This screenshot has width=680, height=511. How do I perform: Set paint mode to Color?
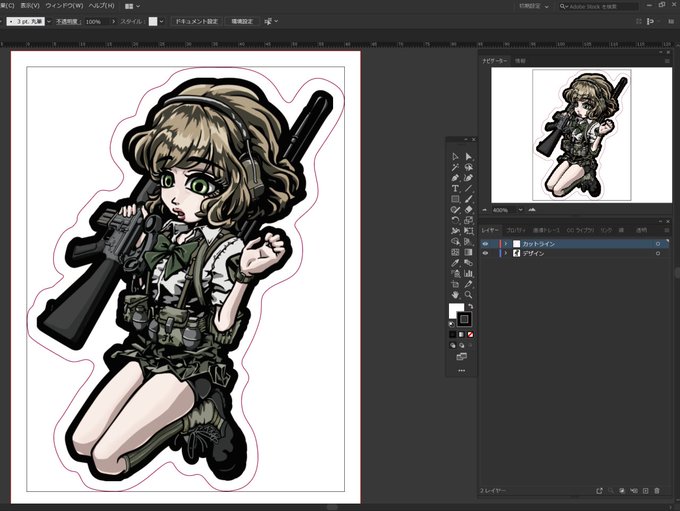(453, 334)
